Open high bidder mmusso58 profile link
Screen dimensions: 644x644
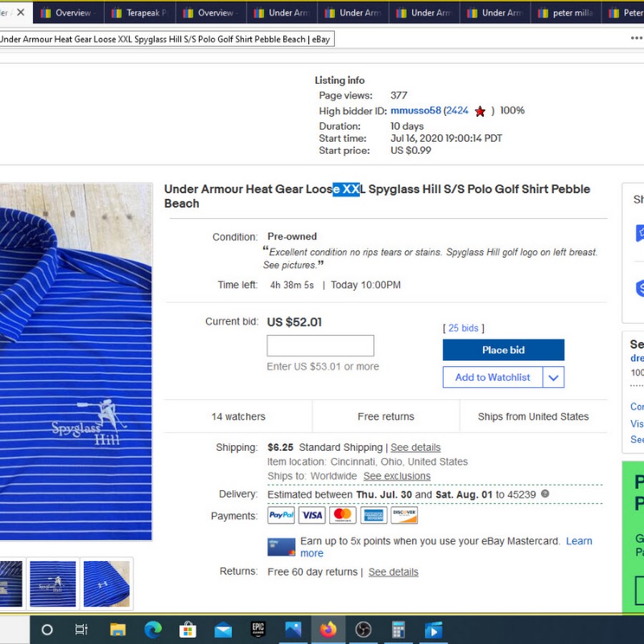416,110
